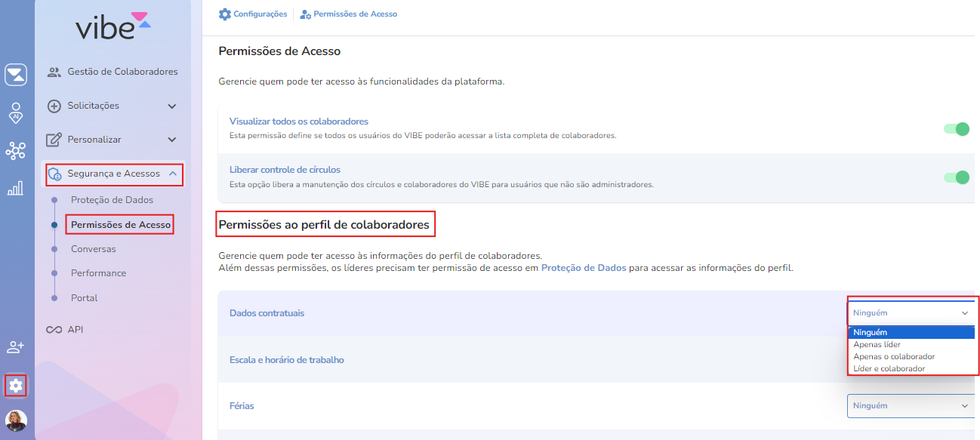Open the settings gear in the left rail
The image size is (980, 440).
coord(16,386)
